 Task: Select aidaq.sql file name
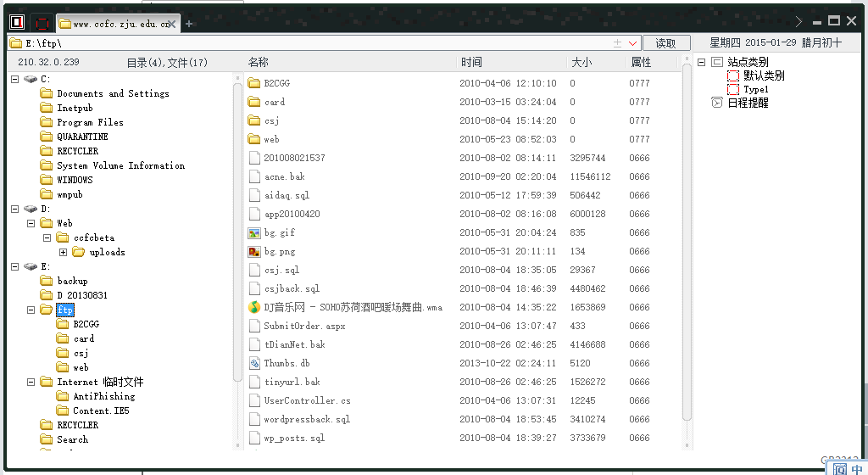click(287, 195)
